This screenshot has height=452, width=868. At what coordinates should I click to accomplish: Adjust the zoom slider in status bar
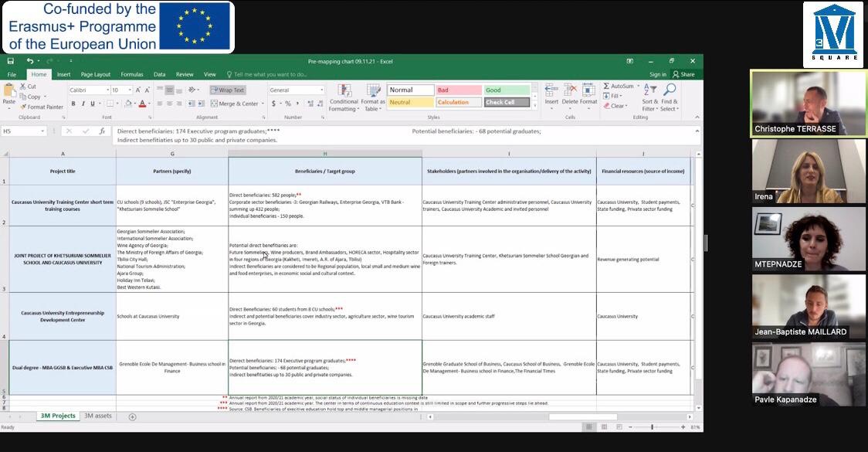[653, 427]
